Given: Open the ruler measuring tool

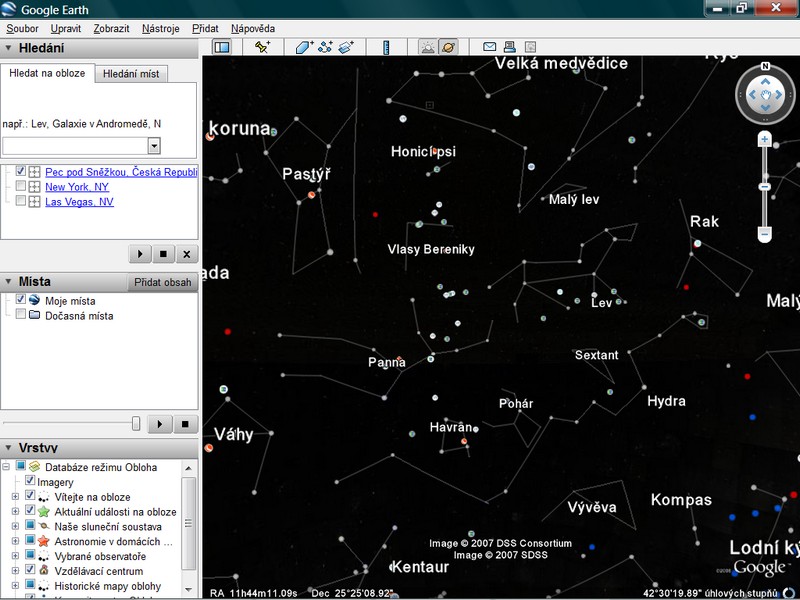Looking at the screenshot, I should click(386, 47).
